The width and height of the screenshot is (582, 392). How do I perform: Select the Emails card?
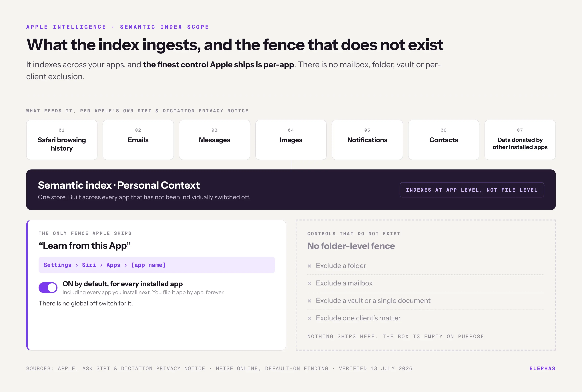(138, 140)
